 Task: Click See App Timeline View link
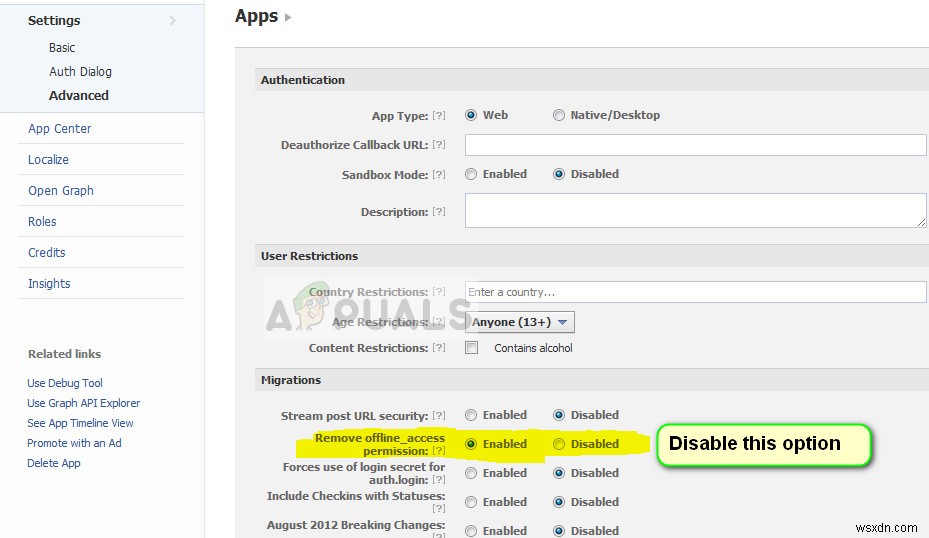click(x=80, y=423)
